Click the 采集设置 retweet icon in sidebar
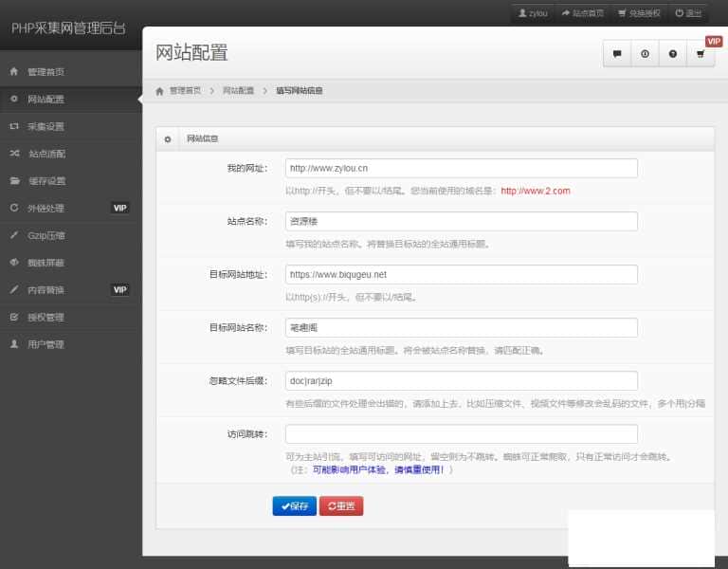This screenshot has height=569, width=728. tap(14, 126)
